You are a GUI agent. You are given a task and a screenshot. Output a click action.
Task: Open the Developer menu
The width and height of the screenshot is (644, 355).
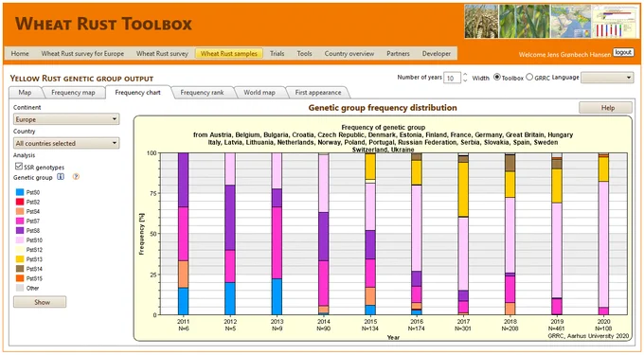(437, 53)
